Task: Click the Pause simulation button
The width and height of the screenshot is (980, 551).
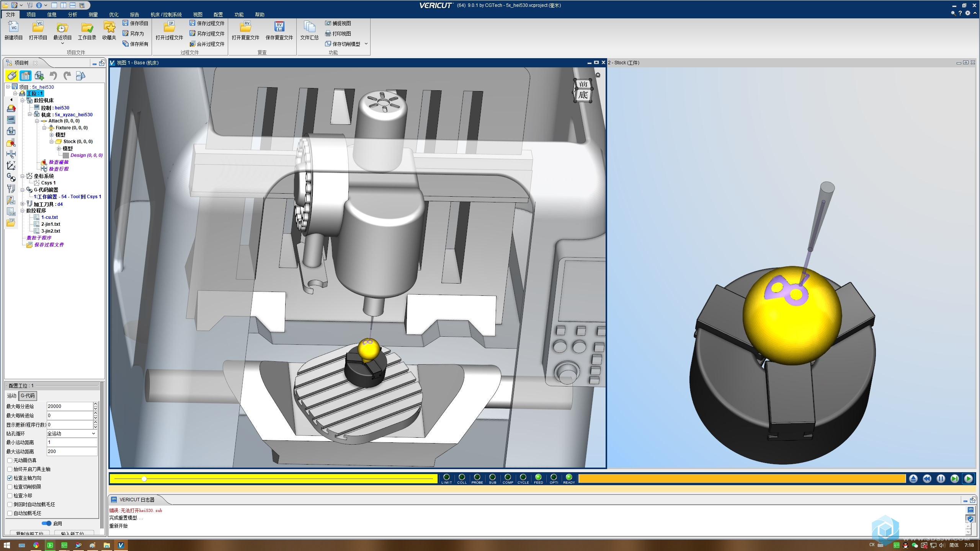Action: (941, 479)
